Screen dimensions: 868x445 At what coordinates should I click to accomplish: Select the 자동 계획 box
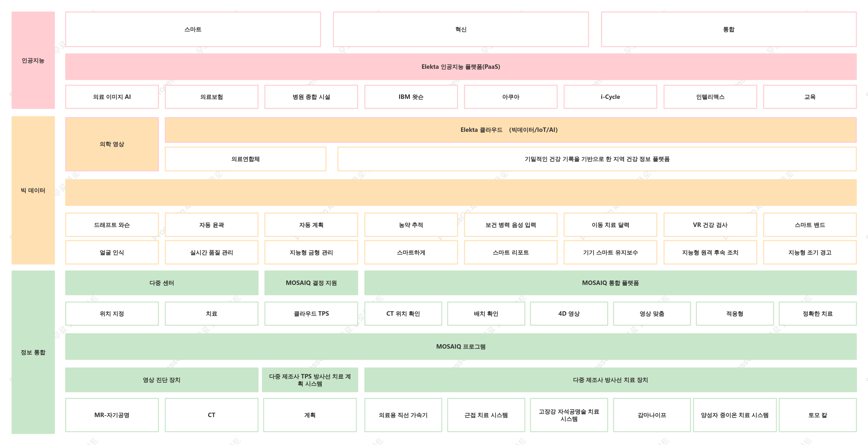[311, 225]
